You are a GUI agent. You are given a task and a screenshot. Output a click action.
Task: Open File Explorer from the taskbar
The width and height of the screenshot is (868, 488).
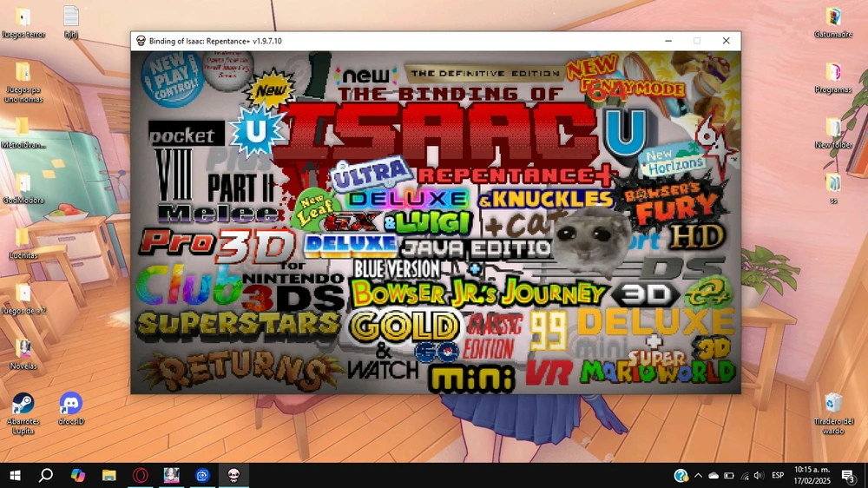[x=108, y=475]
